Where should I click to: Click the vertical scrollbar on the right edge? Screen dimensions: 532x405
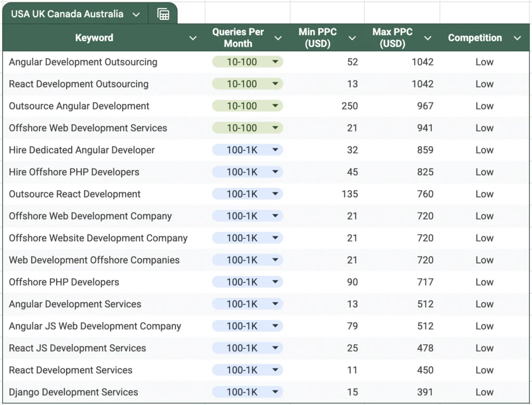(x=529, y=208)
